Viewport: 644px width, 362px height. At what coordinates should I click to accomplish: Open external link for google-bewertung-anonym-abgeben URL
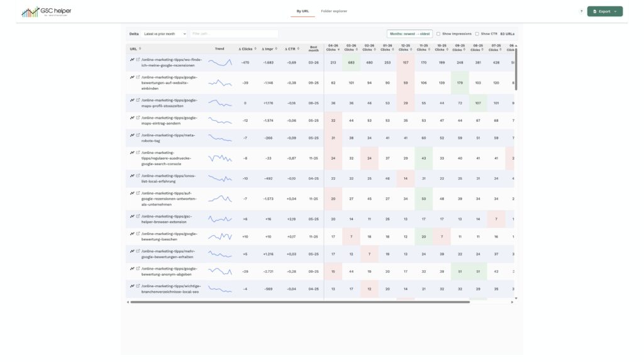coord(138,269)
